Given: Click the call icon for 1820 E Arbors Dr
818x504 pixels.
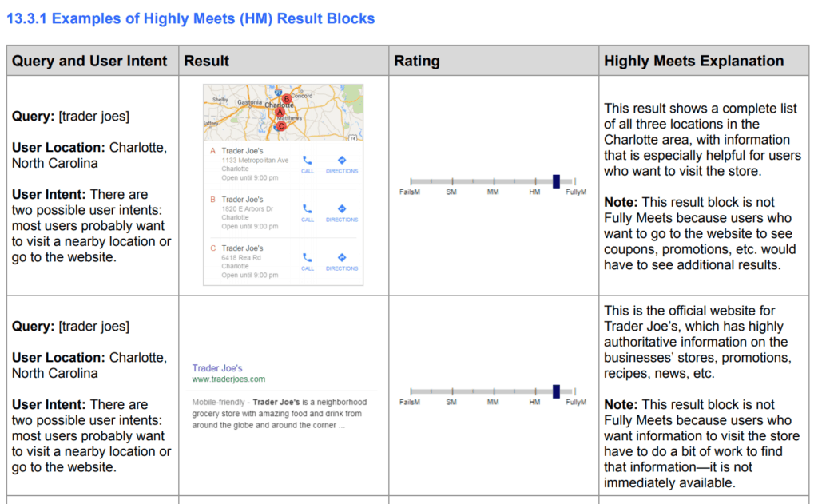Looking at the screenshot, I should click(x=308, y=208).
